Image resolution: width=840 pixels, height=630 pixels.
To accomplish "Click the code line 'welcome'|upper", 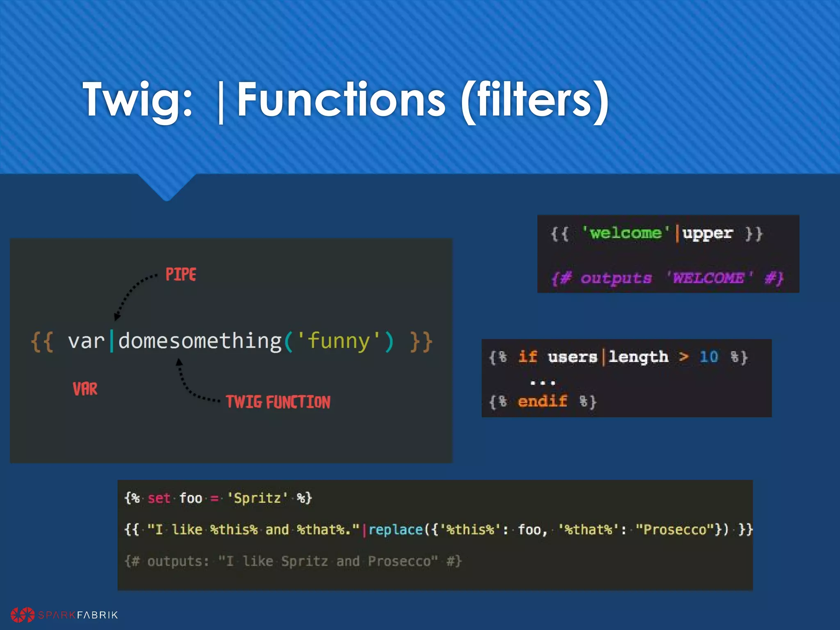I will (656, 234).
